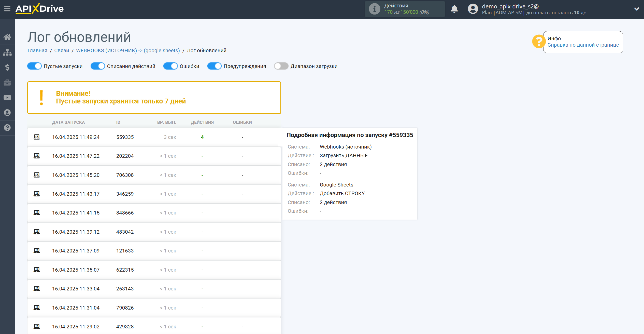644x334 pixels.
Task: Click the run icon for launch 848666
Action: click(x=37, y=212)
